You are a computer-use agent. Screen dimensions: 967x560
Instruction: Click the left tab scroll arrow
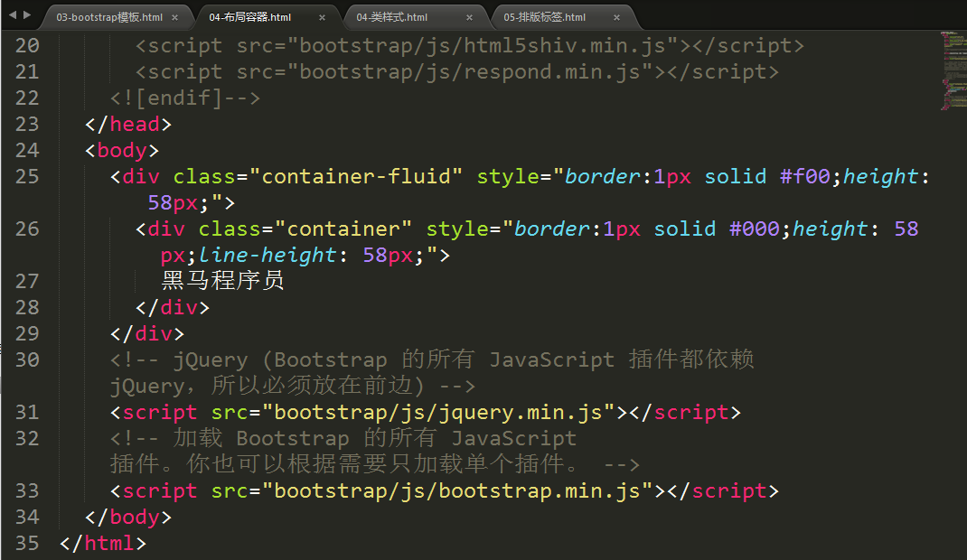13,14
